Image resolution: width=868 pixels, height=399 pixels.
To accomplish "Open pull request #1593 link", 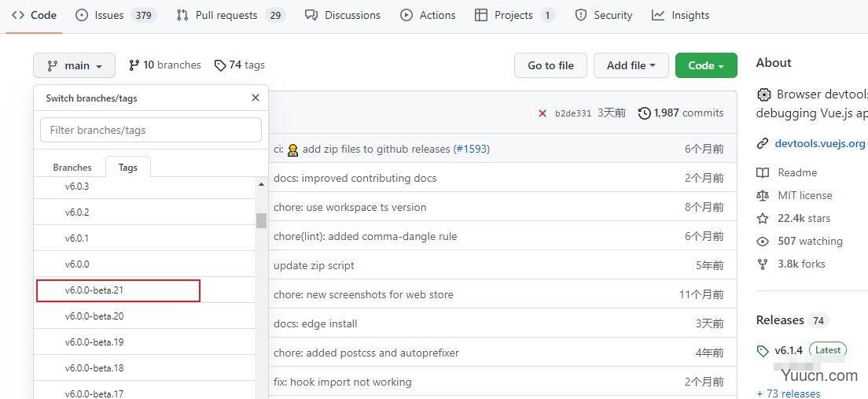I will (470, 149).
